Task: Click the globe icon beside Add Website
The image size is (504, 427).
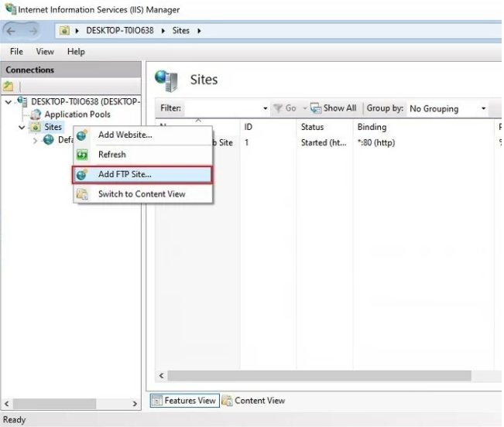Action: [x=82, y=135]
